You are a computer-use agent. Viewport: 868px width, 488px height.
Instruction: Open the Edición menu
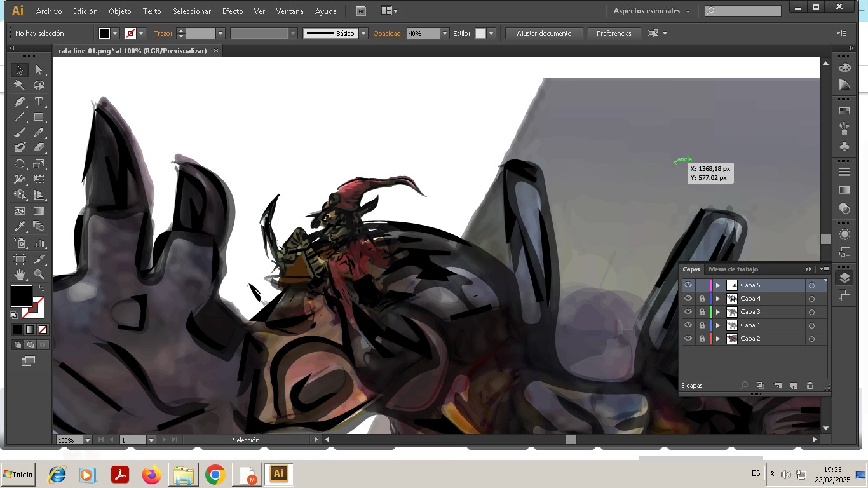coord(85,11)
